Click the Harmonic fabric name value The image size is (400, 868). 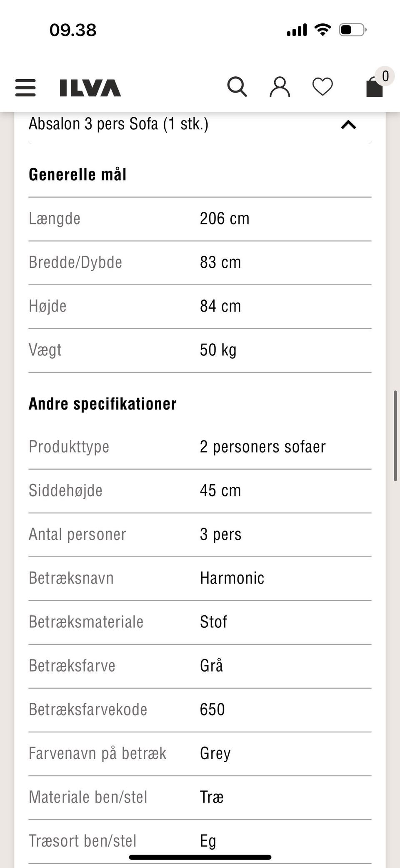click(x=232, y=578)
